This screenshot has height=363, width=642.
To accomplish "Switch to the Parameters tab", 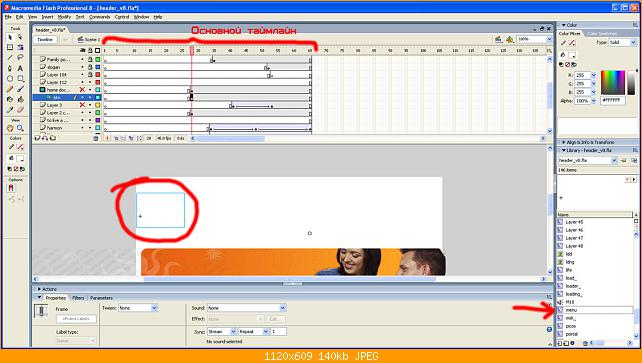I will [101, 298].
